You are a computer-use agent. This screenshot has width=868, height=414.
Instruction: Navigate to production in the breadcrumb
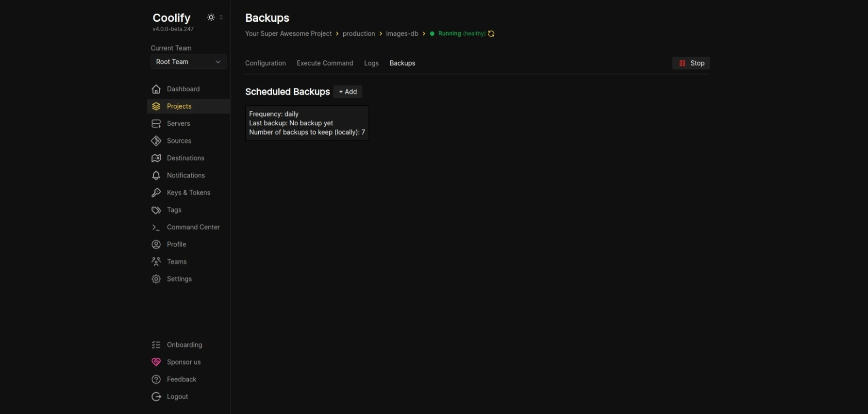click(x=359, y=33)
